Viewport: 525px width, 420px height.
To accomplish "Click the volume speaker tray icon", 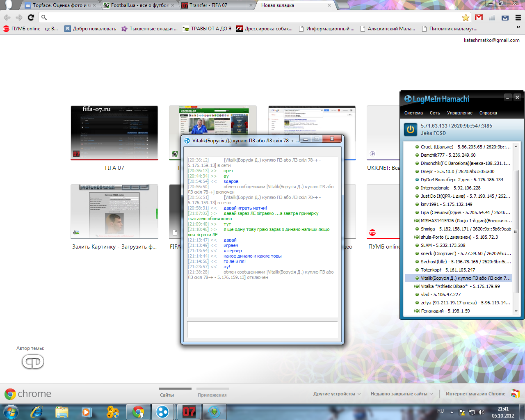I will tap(482, 412).
